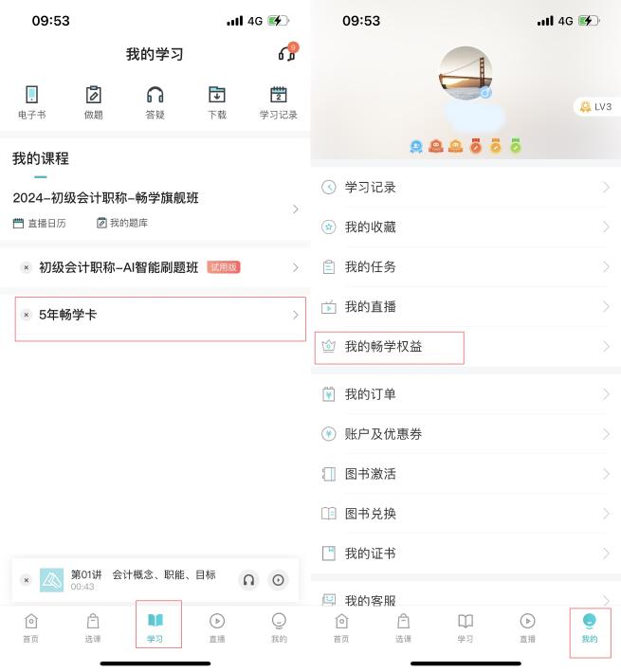Tap the profile avatar photo
This screenshot has height=672, width=621.
coord(466,73)
